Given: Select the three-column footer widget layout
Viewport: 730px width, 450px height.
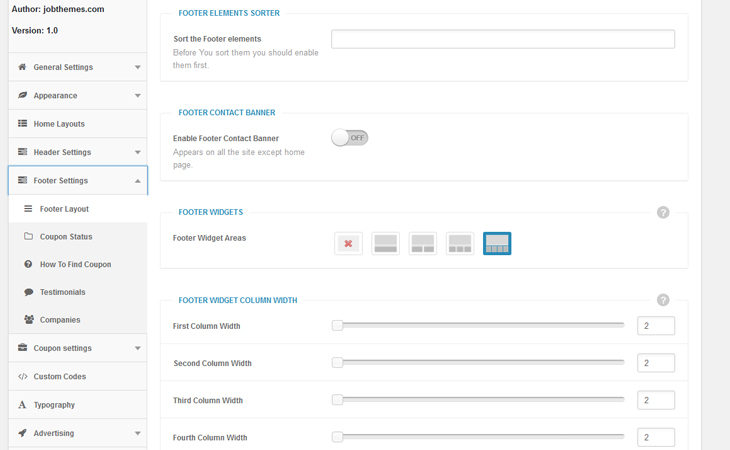Looking at the screenshot, I should 460,243.
